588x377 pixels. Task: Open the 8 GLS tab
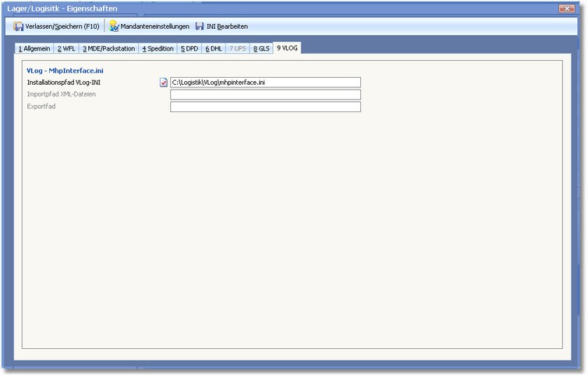click(261, 48)
